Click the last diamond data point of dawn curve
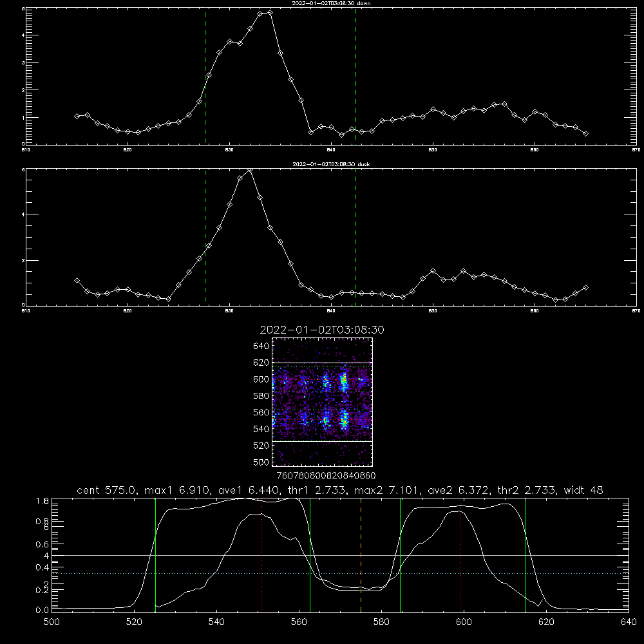The height and width of the screenshot is (644, 644). point(585,133)
